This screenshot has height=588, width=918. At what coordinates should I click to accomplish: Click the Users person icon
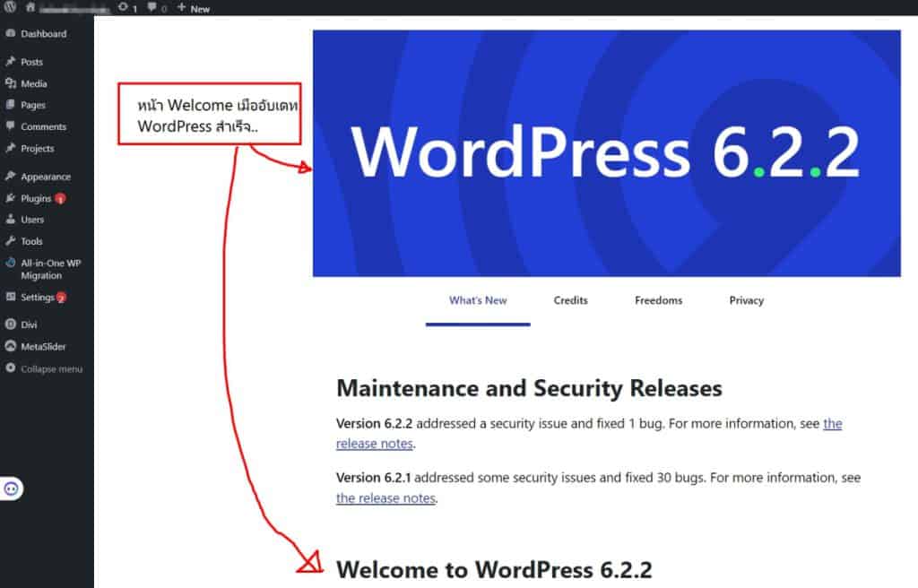(x=11, y=220)
